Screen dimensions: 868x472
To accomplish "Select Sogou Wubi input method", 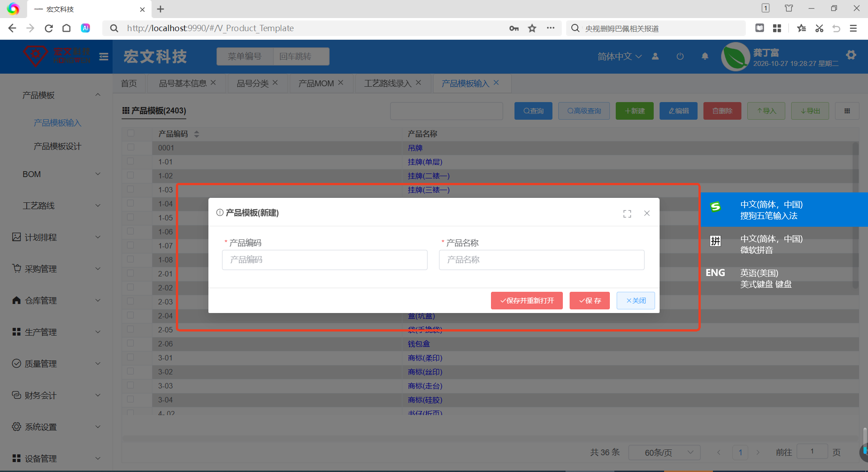I will click(784, 210).
